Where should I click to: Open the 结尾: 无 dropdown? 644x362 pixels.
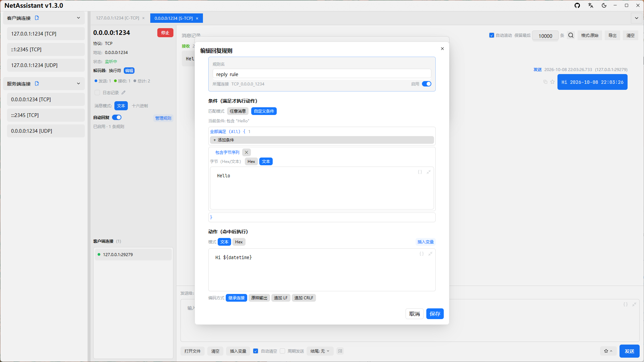320,351
